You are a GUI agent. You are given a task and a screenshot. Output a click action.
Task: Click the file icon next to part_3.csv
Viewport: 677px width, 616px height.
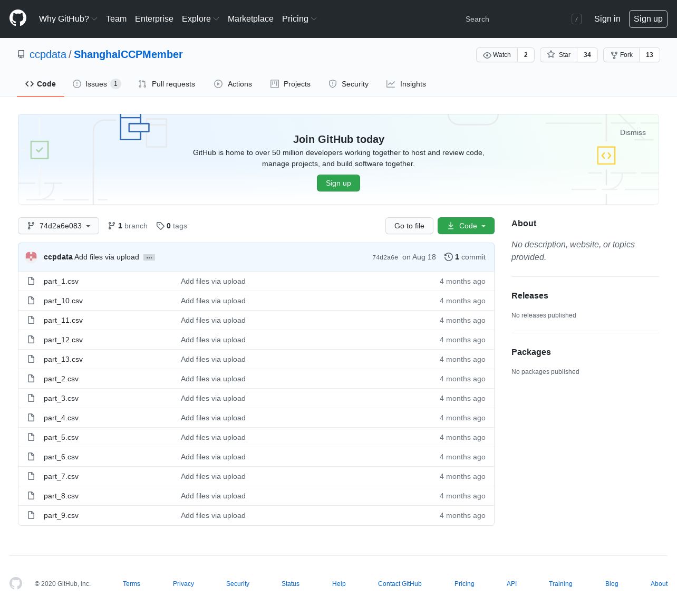click(x=31, y=398)
